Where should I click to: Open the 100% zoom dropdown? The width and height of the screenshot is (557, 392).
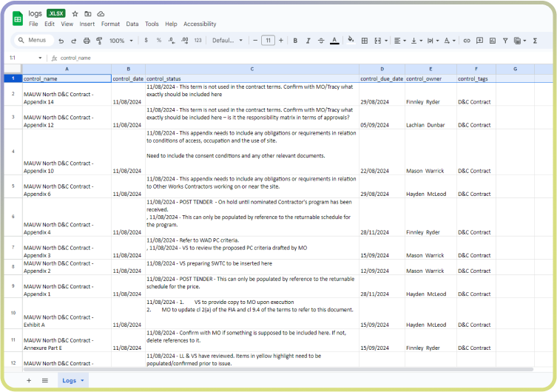click(120, 41)
